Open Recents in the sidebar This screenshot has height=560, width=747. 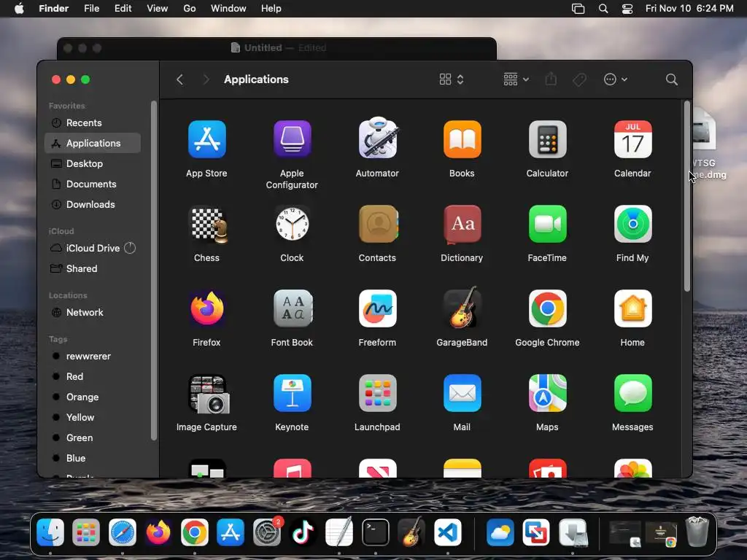(93, 122)
